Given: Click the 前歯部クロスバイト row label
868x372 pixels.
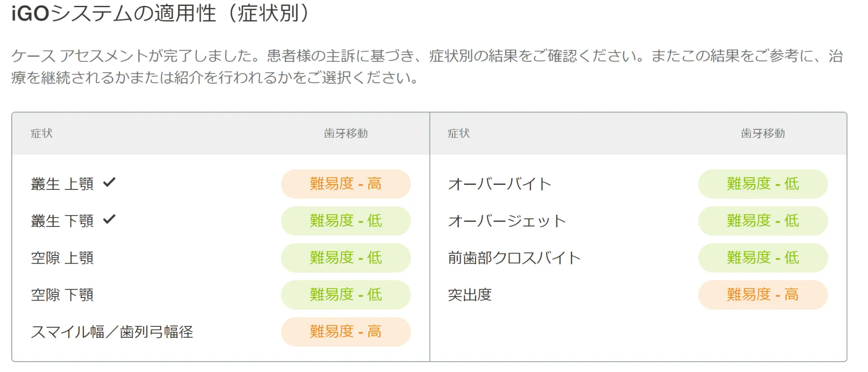Looking at the screenshot, I should 514,258.
